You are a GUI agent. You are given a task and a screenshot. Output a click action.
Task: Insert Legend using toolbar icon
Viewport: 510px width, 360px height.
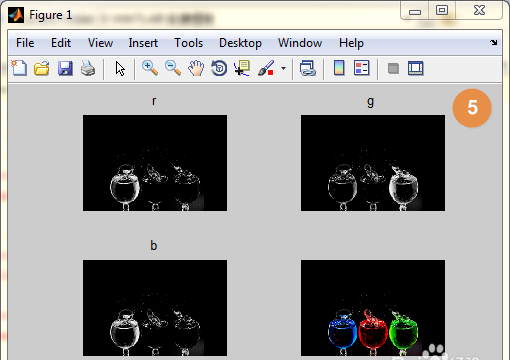point(362,68)
